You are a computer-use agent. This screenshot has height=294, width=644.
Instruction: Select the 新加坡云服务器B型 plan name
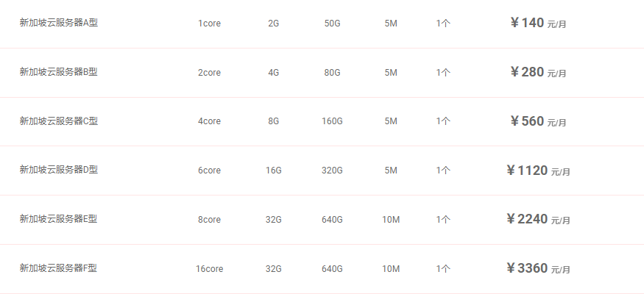pyautogui.click(x=59, y=72)
